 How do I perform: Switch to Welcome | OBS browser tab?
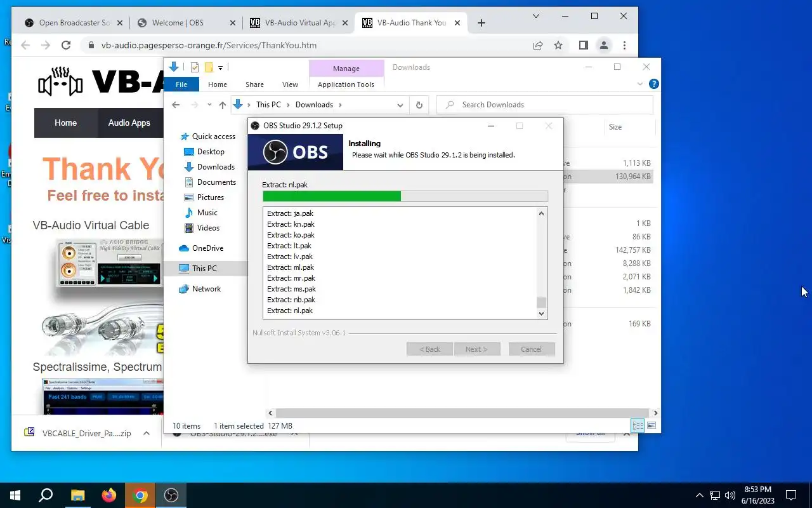point(187,23)
